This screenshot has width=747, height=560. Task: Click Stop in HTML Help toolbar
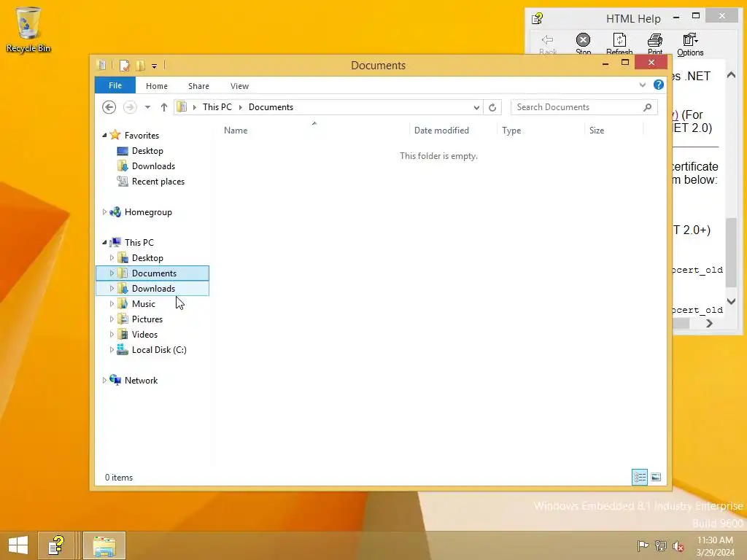tap(583, 44)
